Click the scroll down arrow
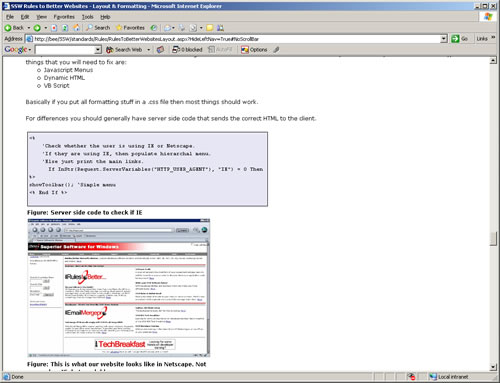The width and height of the screenshot is (500, 383). 493,367
